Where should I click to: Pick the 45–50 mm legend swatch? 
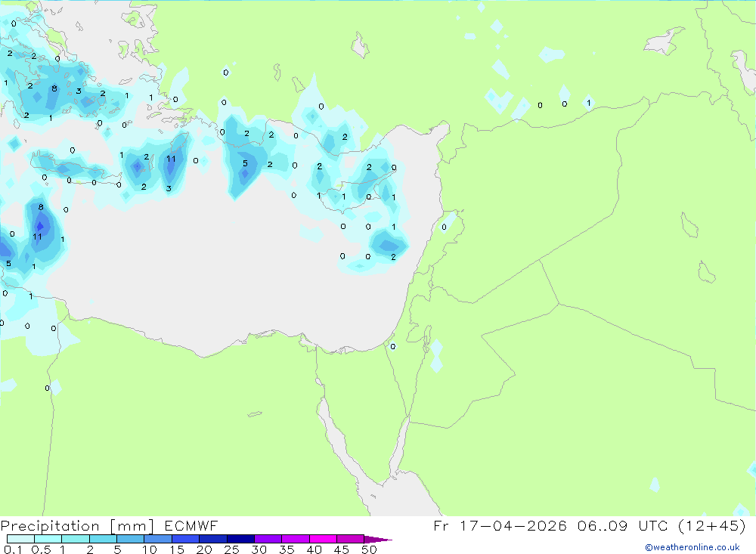351,539
